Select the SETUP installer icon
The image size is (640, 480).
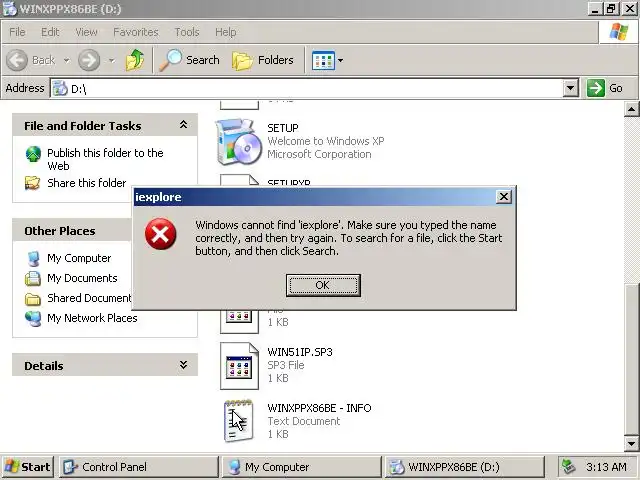click(x=239, y=141)
